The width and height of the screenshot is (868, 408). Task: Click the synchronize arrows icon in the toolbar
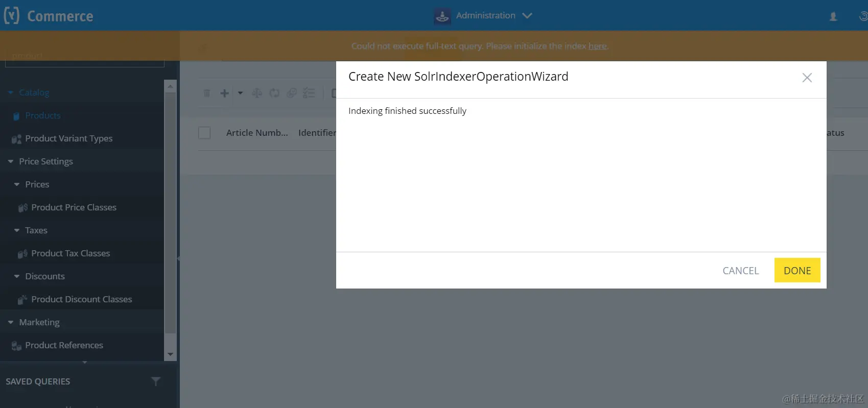click(274, 93)
